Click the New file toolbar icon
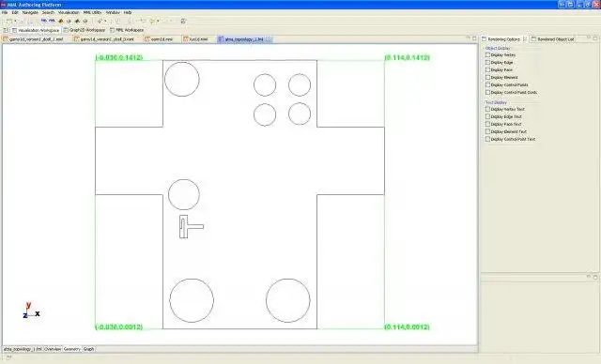Image resolution: width=601 pixels, height=364 pixels. tap(9, 21)
